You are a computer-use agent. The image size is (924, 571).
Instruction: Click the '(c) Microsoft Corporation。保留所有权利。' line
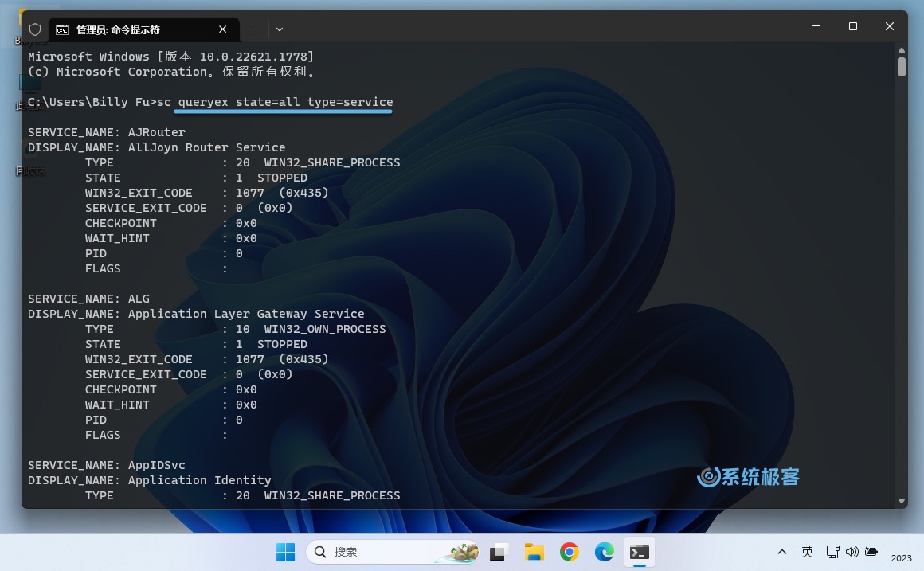coord(171,72)
